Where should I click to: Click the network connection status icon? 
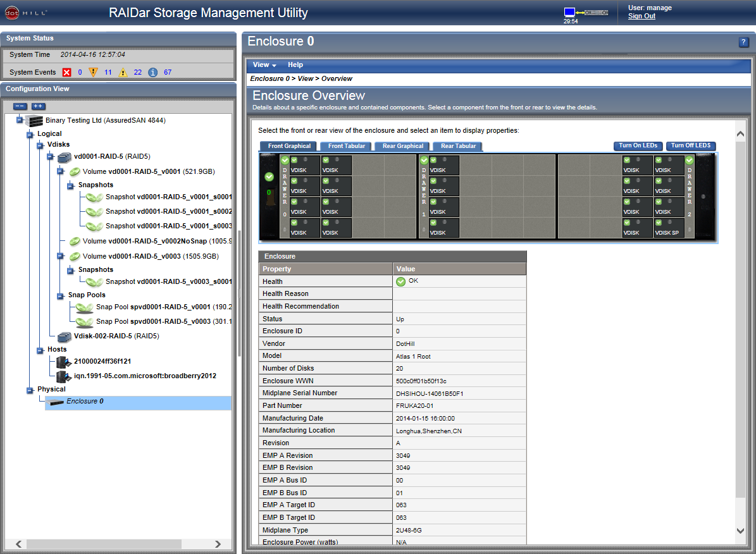[586, 12]
